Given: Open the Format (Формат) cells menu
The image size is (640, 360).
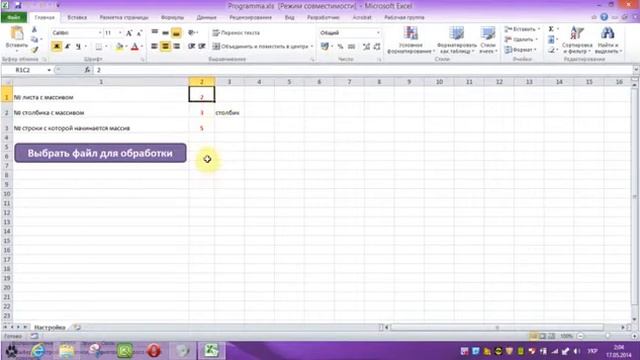Looking at the screenshot, I should click(x=520, y=50).
